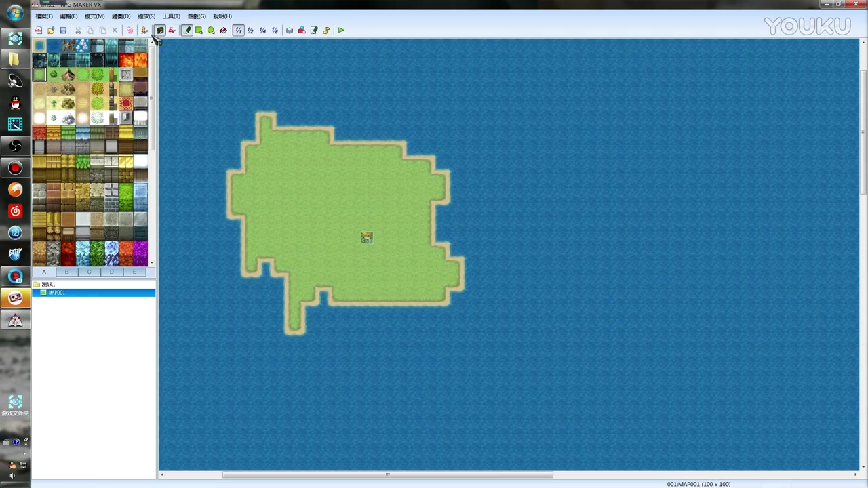Pick the red roof tile

click(x=39, y=132)
